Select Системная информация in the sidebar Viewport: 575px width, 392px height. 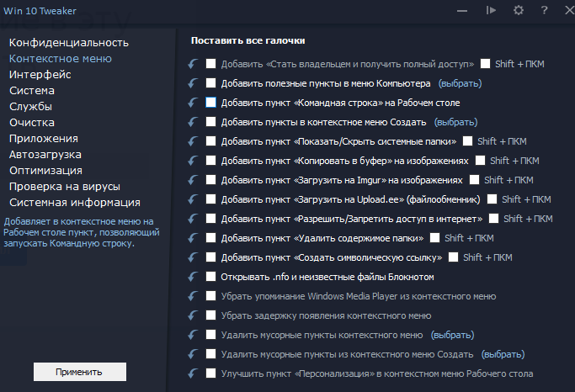pyautogui.click(x=74, y=203)
